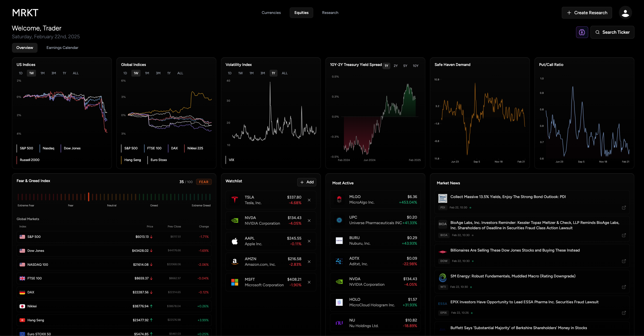Toggle VIX series in Volatility legend
Screen dimensions: 644x336
[230, 160]
